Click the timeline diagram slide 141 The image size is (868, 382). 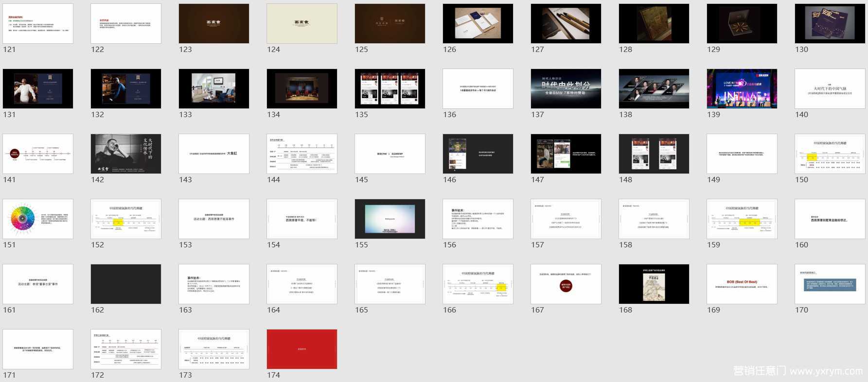coord(38,154)
